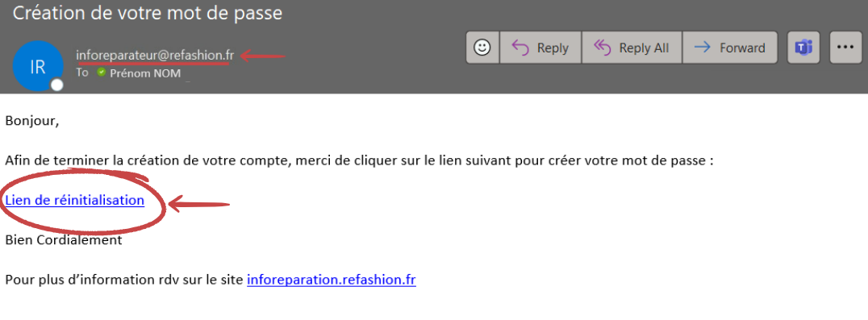868x320 pixels.
Task: Click the Bien Cordialement closing line
Action: coord(64,240)
